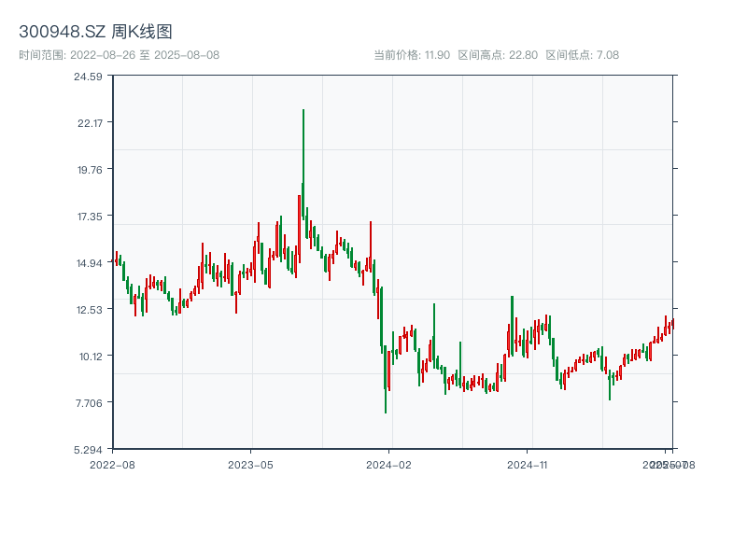Click the 区间低点 7.08 label

(x=582, y=55)
